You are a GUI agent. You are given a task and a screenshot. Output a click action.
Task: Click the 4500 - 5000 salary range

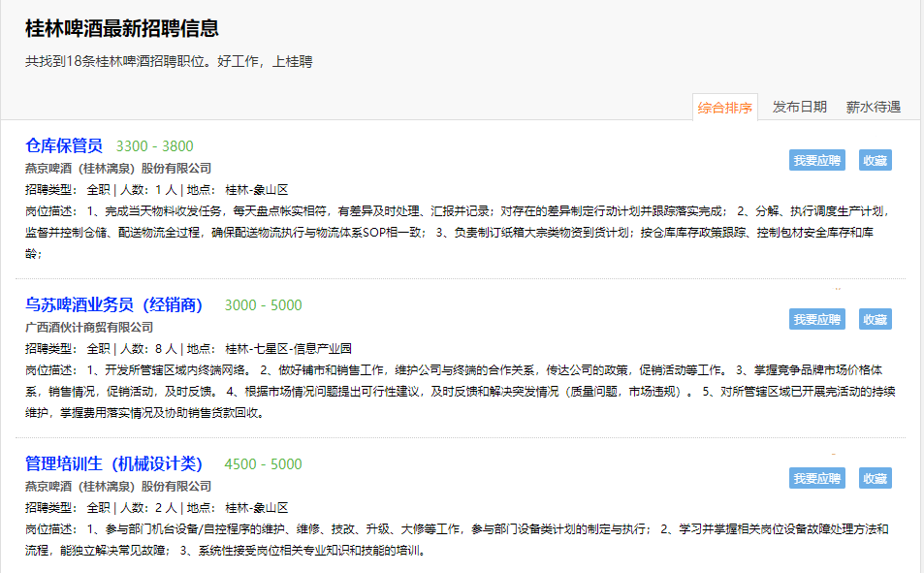[x=263, y=464]
